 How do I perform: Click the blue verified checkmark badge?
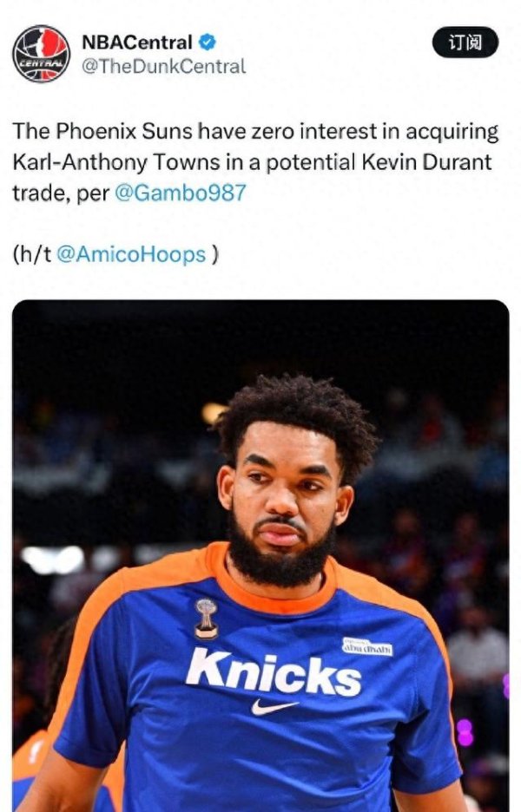pos(208,42)
